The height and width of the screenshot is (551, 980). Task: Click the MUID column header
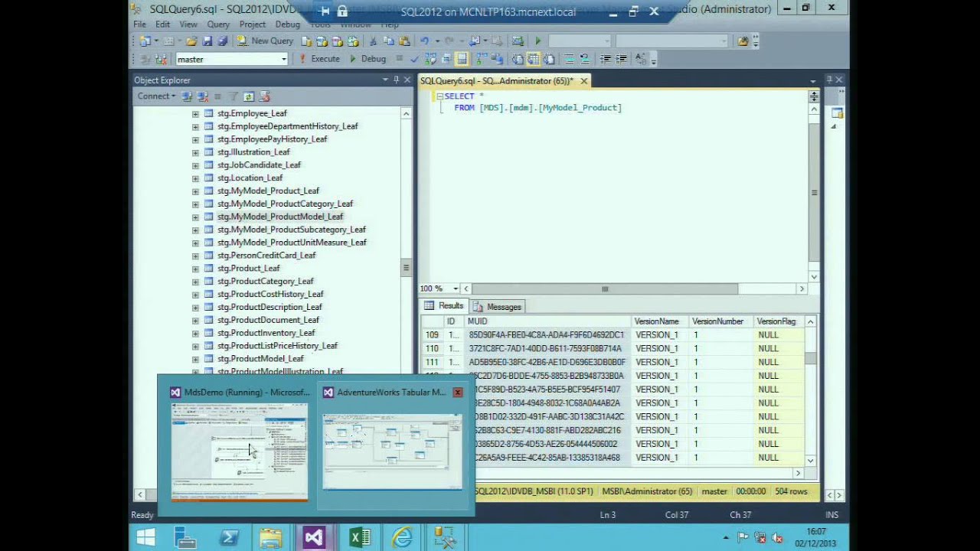point(548,321)
